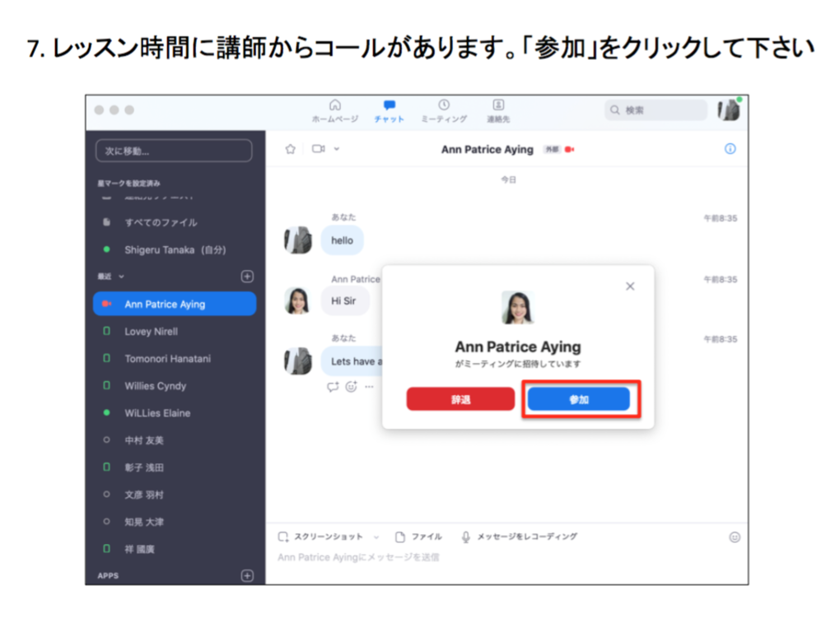
Task: Open the 連絡先 contacts tab
Action: point(498,111)
